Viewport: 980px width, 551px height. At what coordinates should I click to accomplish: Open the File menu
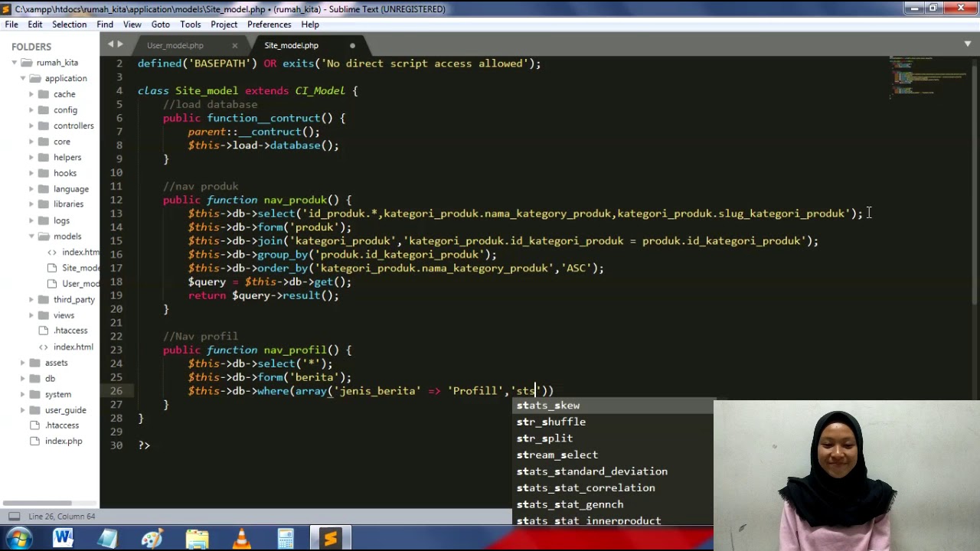(x=11, y=24)
